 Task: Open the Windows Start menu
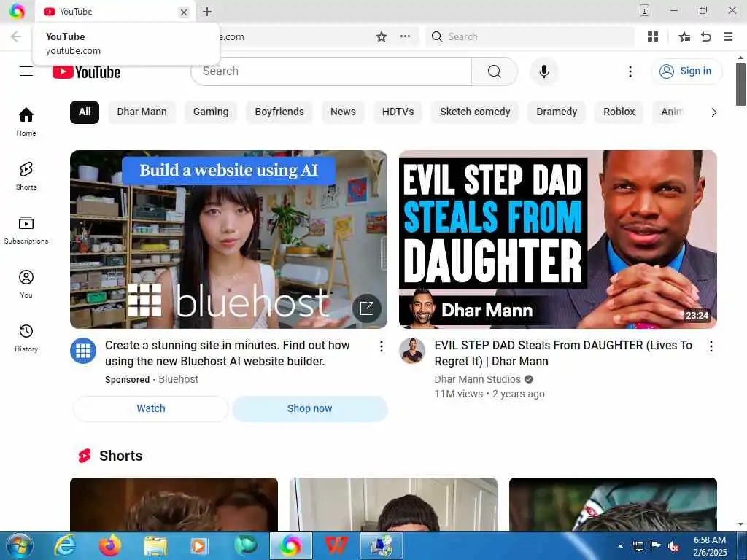click(x=20, y=545)
